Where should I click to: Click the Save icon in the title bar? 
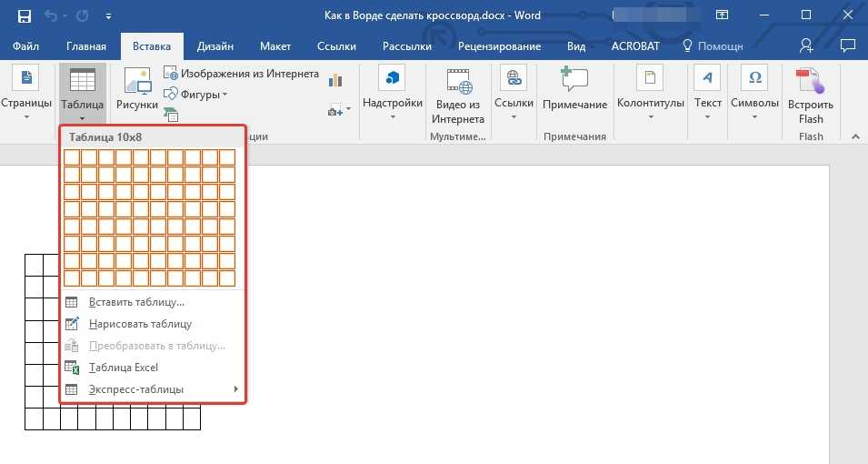(x=24, y=15)
